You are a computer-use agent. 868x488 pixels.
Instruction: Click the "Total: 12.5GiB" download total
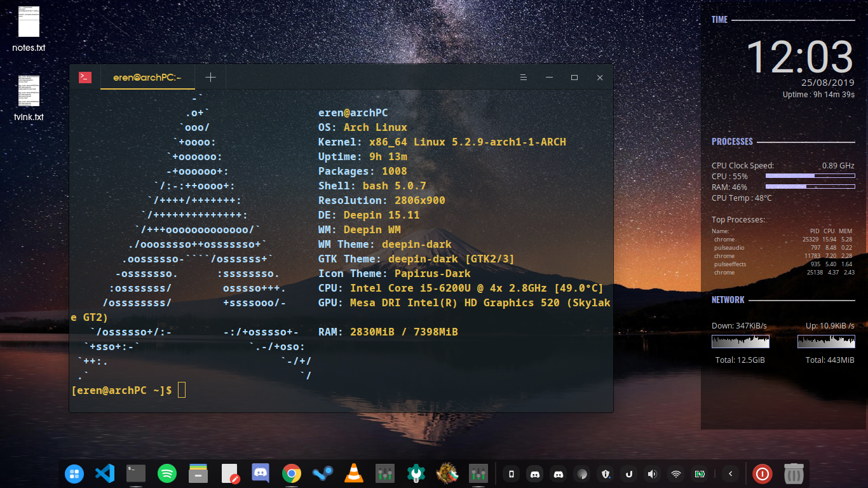(x=740, y=360)
